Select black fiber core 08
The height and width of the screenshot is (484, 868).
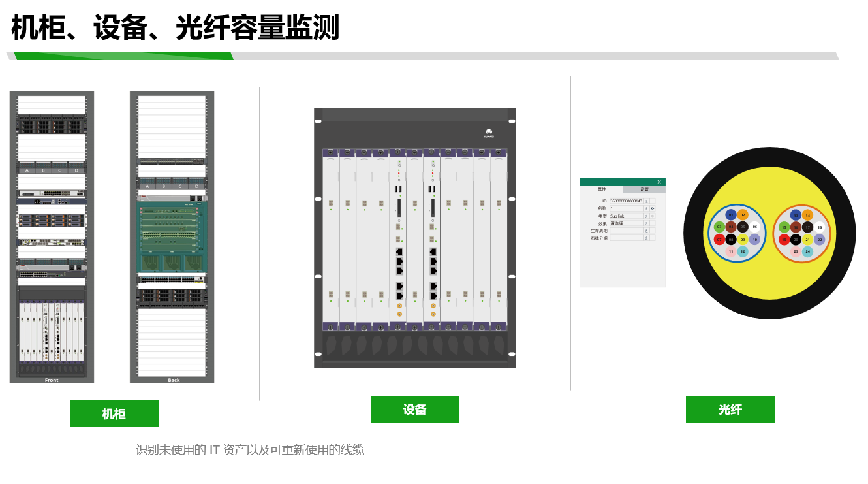tap(731, 239)
